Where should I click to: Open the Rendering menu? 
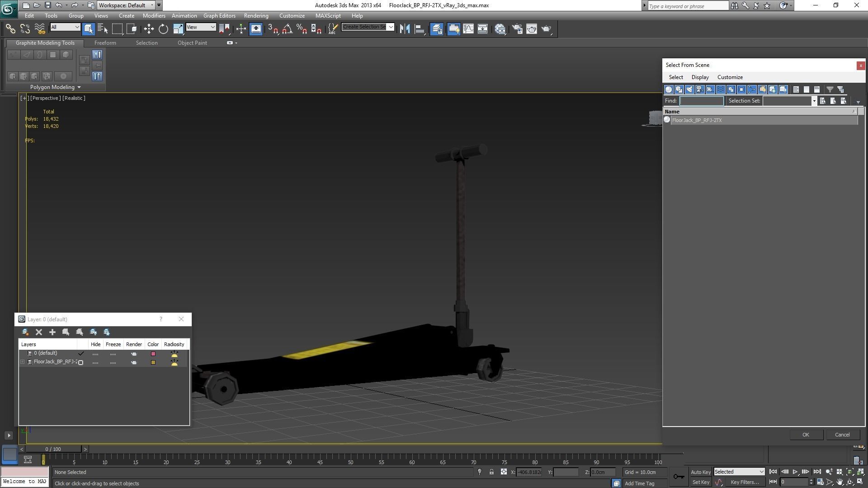click(256, 16)
